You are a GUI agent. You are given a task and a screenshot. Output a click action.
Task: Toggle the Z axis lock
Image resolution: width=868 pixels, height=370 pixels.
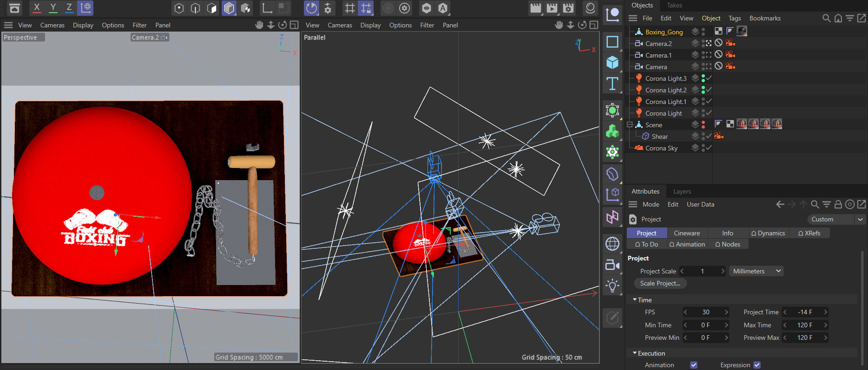(x=69, y=8)
